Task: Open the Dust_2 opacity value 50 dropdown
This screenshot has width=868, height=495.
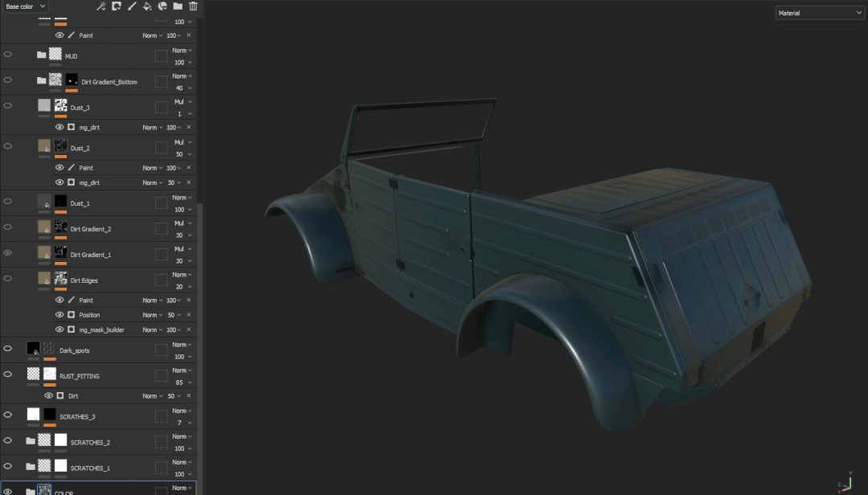Action: (183, 154)
